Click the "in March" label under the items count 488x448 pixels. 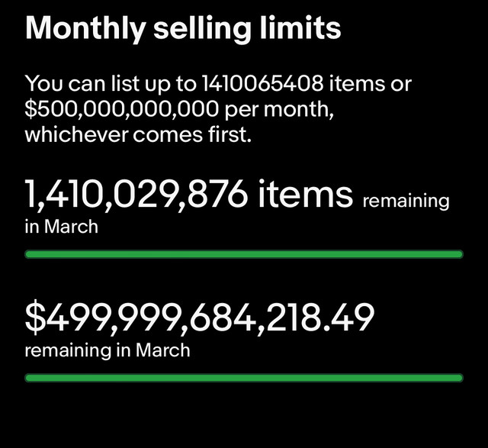click(62, 226)
